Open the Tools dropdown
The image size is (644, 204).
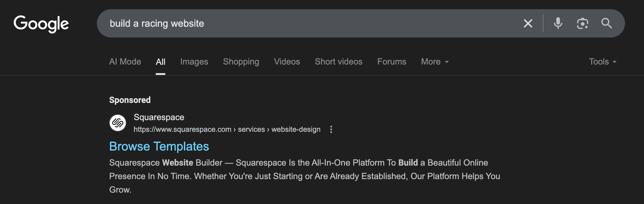click(x=603, y=62)
